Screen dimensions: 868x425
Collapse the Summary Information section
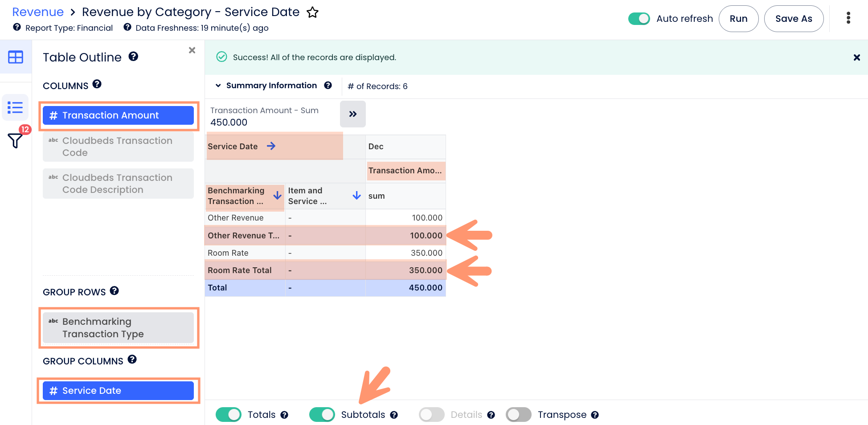tap(218, 86)
